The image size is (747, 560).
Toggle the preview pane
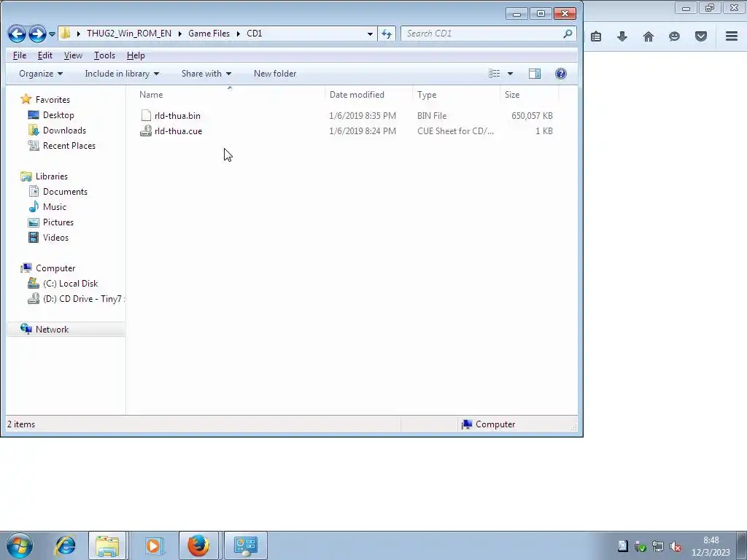[535, 74]
